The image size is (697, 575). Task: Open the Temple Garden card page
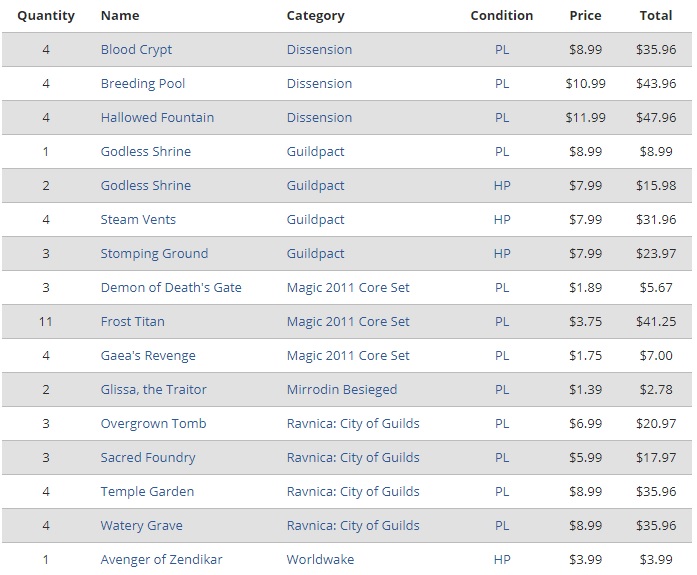[x=147, y=492]
